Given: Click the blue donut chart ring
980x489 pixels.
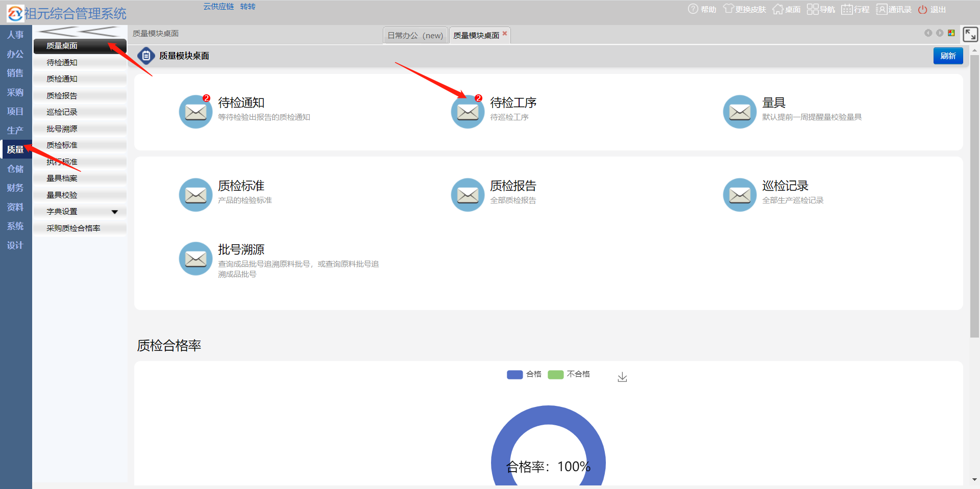Looking at the screenshot, I should click(548, 415).
